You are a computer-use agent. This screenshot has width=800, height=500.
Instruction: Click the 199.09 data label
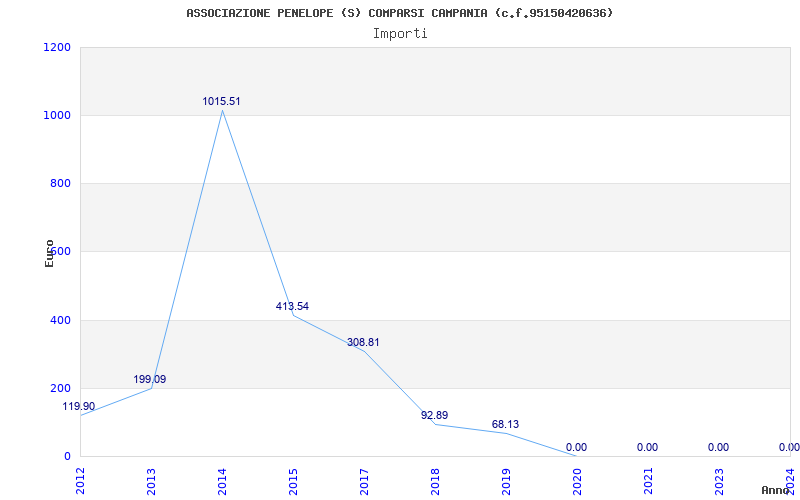click(x=150, y=380)
